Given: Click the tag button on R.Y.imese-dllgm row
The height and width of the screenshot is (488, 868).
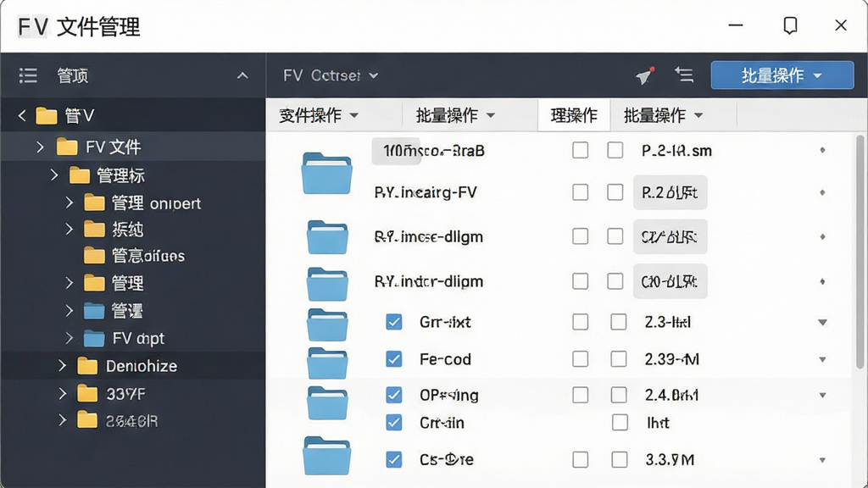Looking at the screenshot, I should point(670,237).
